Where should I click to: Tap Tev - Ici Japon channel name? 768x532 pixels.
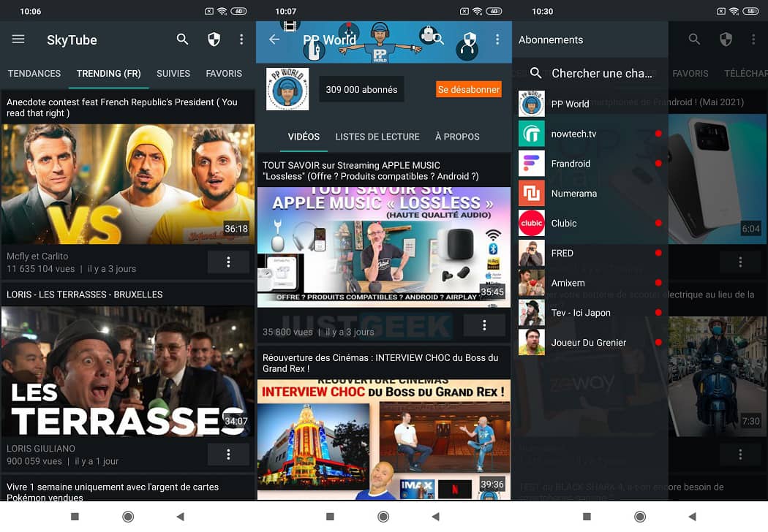click(581, 313)
